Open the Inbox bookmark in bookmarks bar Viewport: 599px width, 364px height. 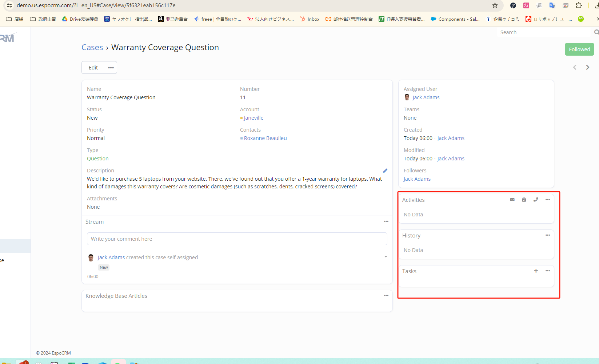pyautogui.click(x=310, y=19)
